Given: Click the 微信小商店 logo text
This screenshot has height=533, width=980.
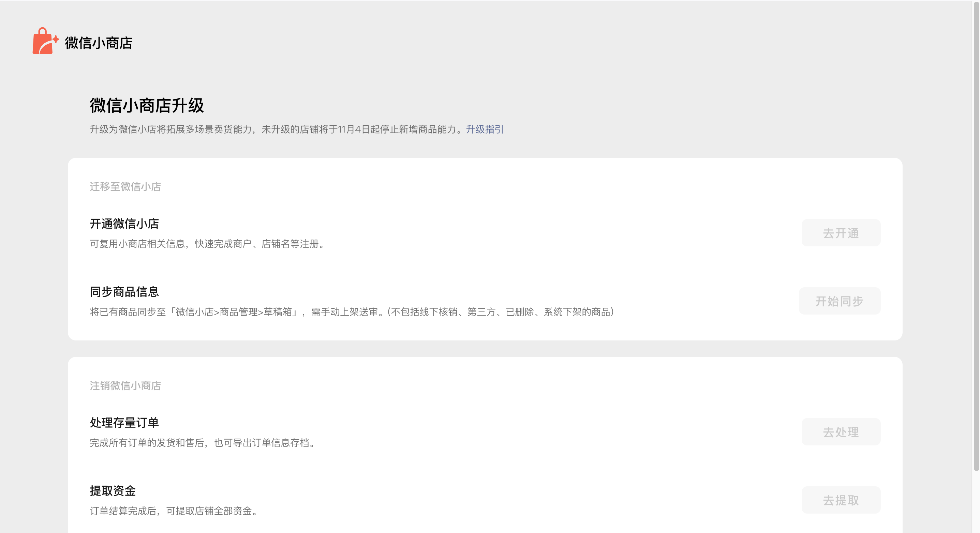Looking at the screenshot, I should pyautogui.click(x=99, y=43).
